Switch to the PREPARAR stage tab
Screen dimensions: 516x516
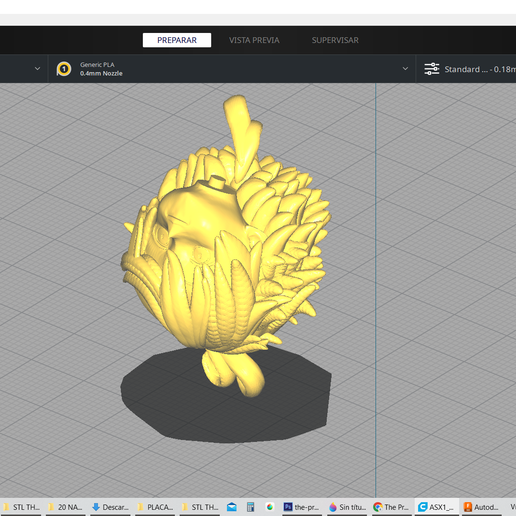[x=177, y=40]
